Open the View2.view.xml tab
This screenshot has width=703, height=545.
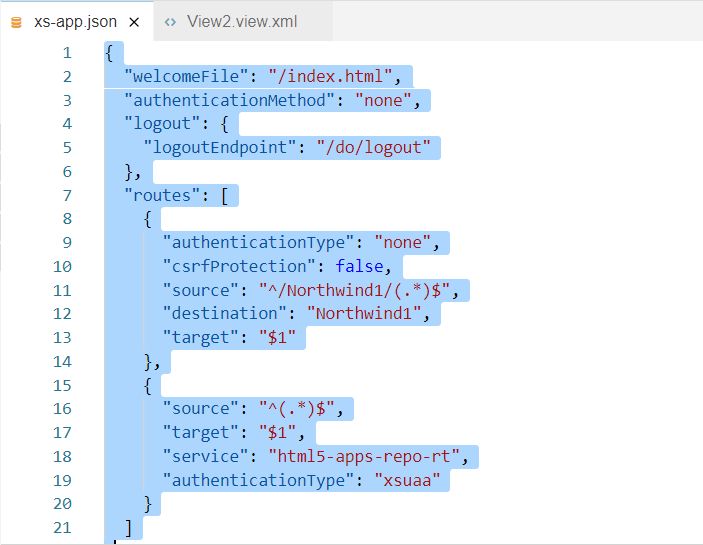[242, 22]
